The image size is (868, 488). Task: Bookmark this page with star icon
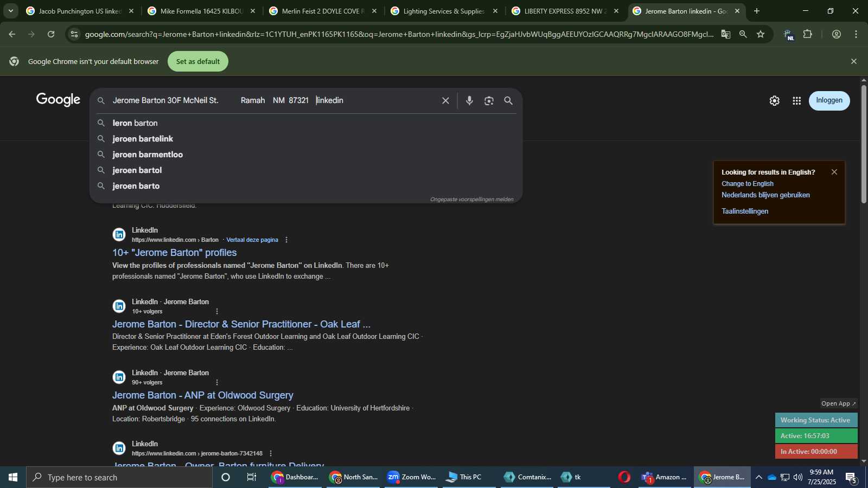(x=761, y=34)
